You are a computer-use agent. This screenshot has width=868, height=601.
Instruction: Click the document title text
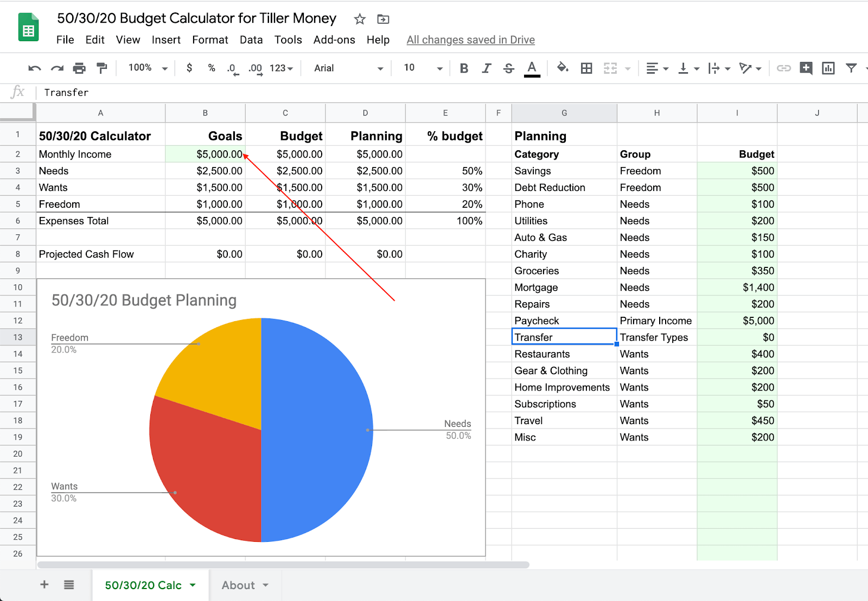tap(196, 18)
